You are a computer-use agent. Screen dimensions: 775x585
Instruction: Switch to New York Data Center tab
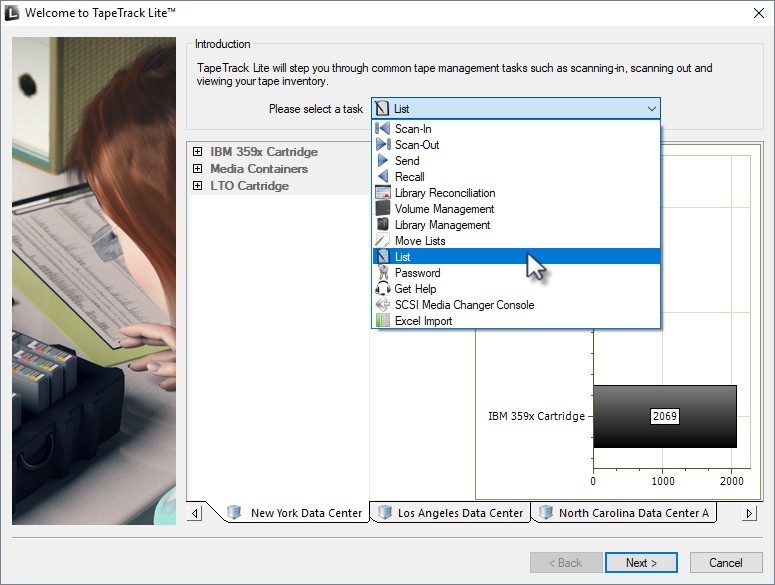click(x=295, y=512)
